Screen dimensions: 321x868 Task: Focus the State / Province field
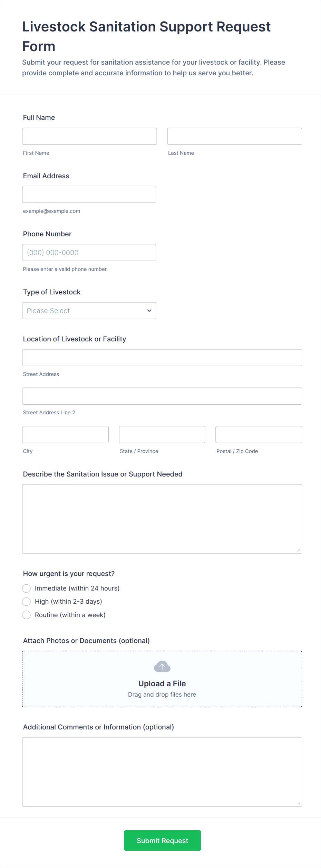[x=162, y=435]
